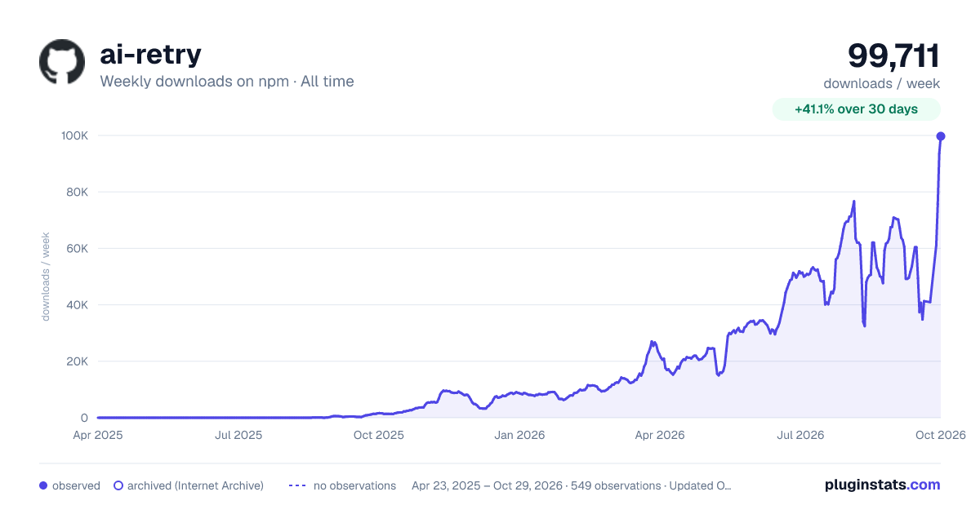Click the 'downloads / week' label under count

coord(882,83)
